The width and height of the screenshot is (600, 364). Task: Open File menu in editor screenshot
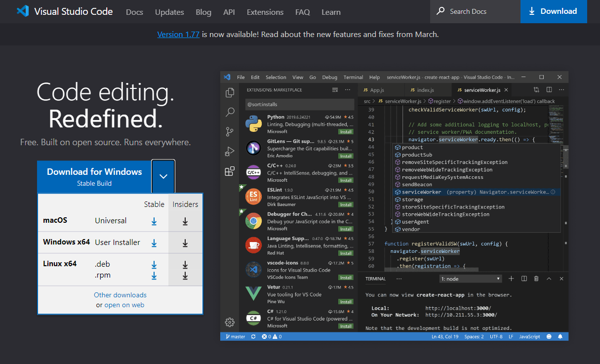click(x=241, y=77)
